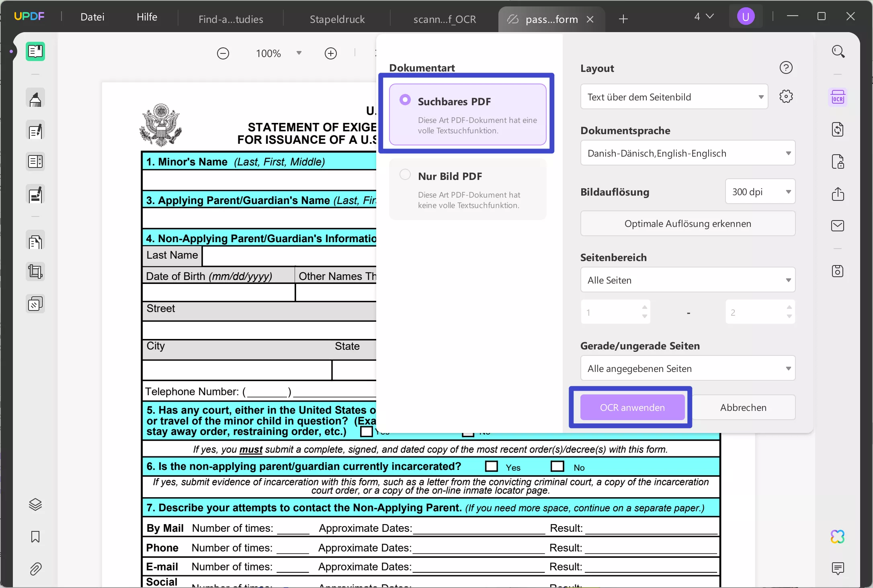
Task: Click the Abbrechen button
Action: tap(743, 408)
